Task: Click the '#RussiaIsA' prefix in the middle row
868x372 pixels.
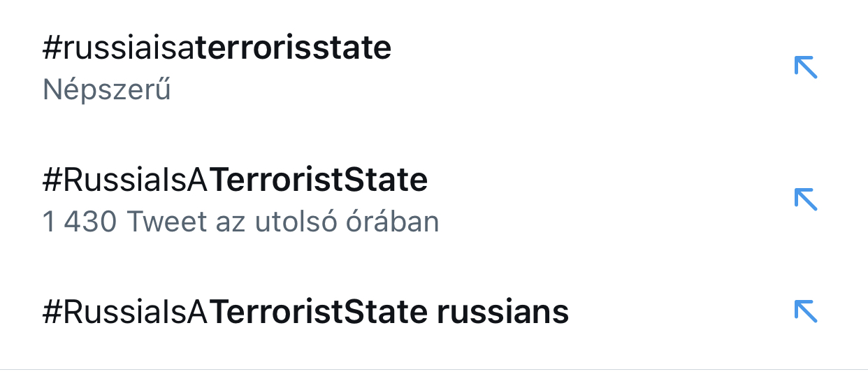Action: (x=126, y=180)
